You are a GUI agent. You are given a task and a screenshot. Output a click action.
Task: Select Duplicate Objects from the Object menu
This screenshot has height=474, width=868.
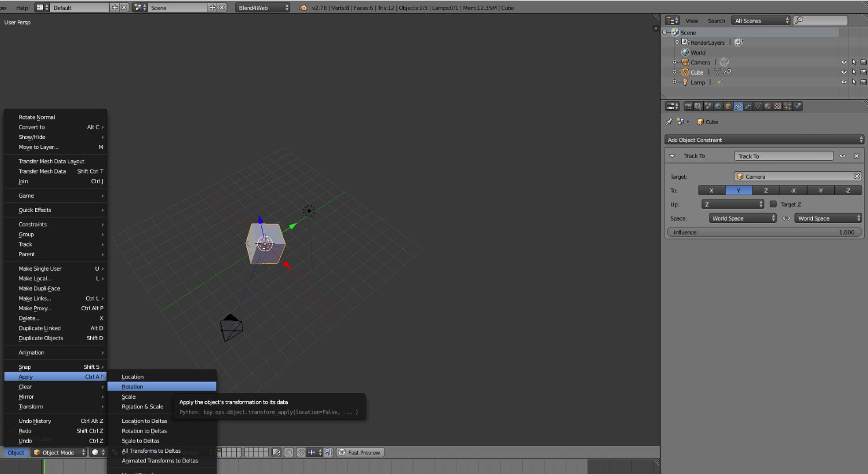pos(41,338)
